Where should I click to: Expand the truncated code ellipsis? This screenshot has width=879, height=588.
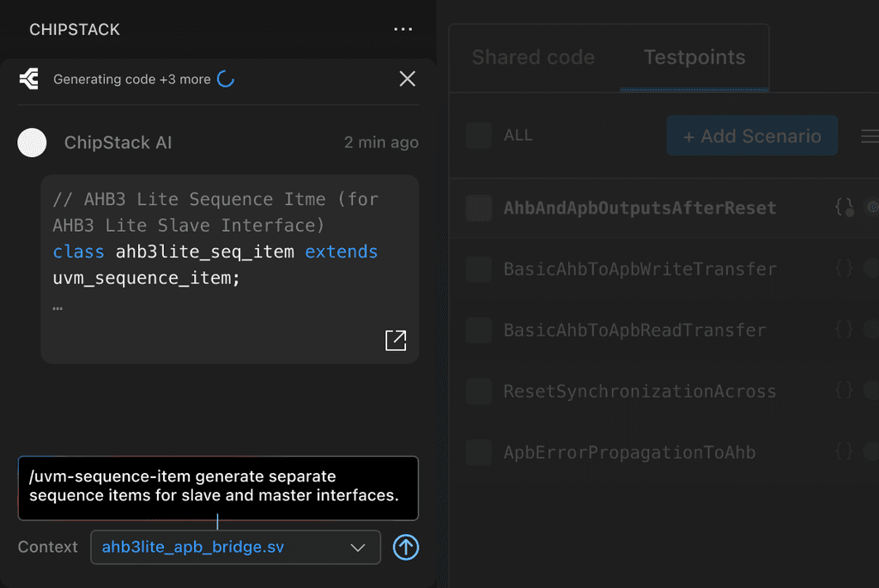[58, 307]
